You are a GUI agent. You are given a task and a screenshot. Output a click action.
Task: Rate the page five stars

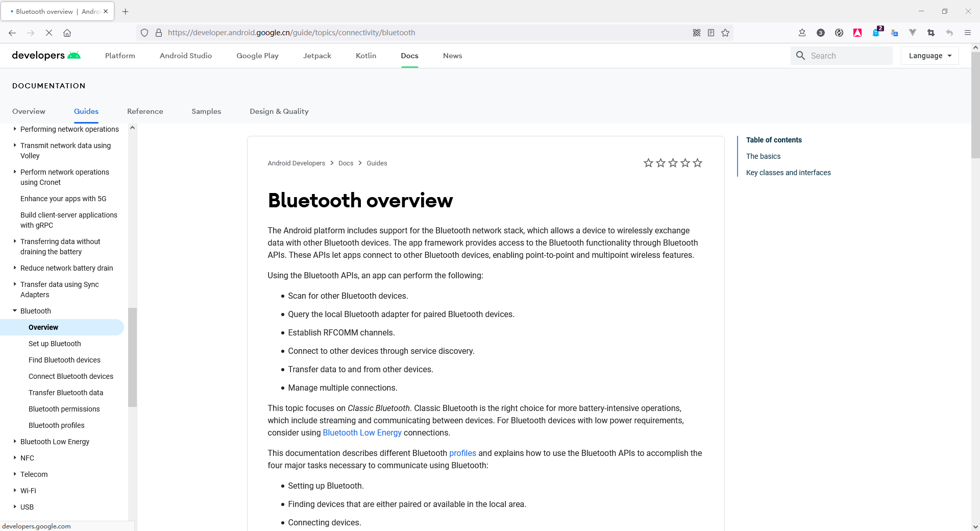(697, 163)
